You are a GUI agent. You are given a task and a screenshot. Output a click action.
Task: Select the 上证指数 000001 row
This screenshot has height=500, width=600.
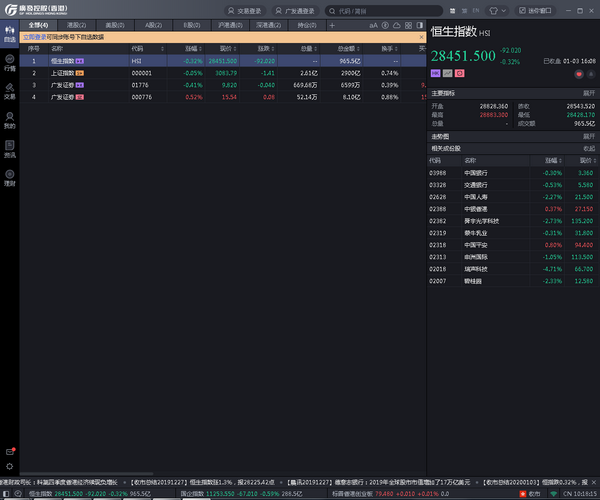[x=223, y=73]
